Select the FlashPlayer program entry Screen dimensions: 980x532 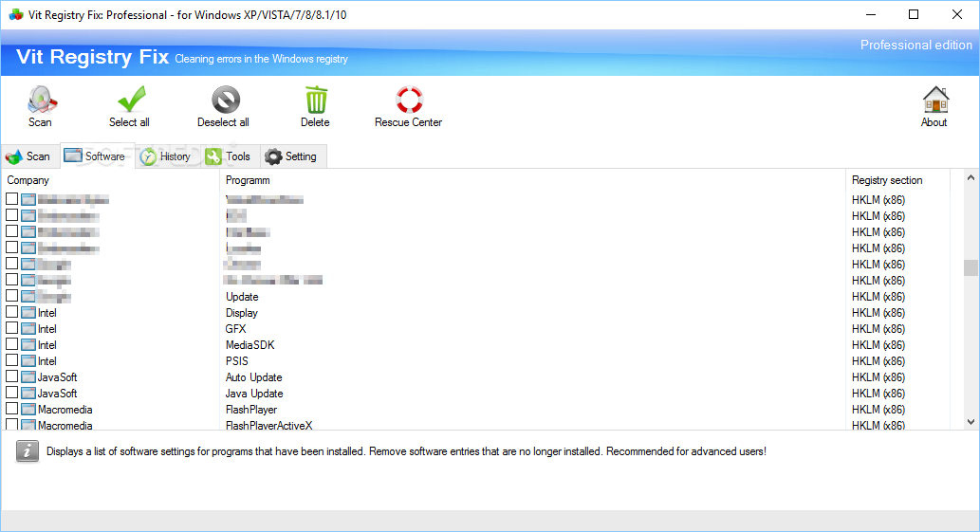[x=251, y=411]
